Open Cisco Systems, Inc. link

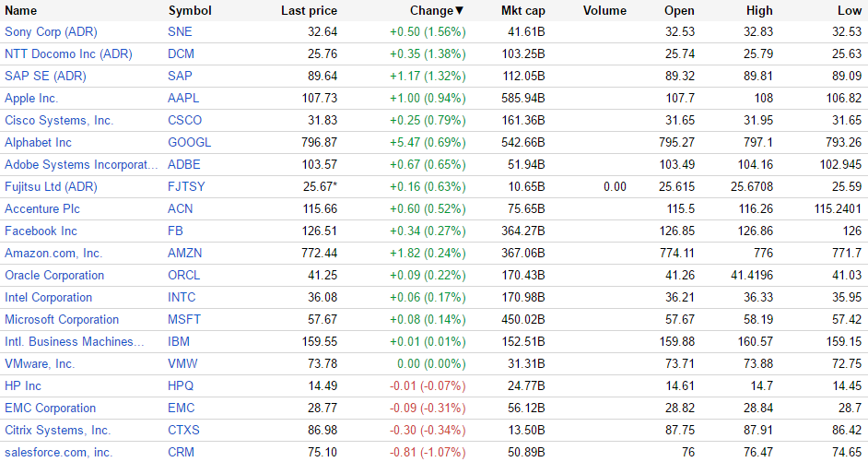click(x=59, y=120)
